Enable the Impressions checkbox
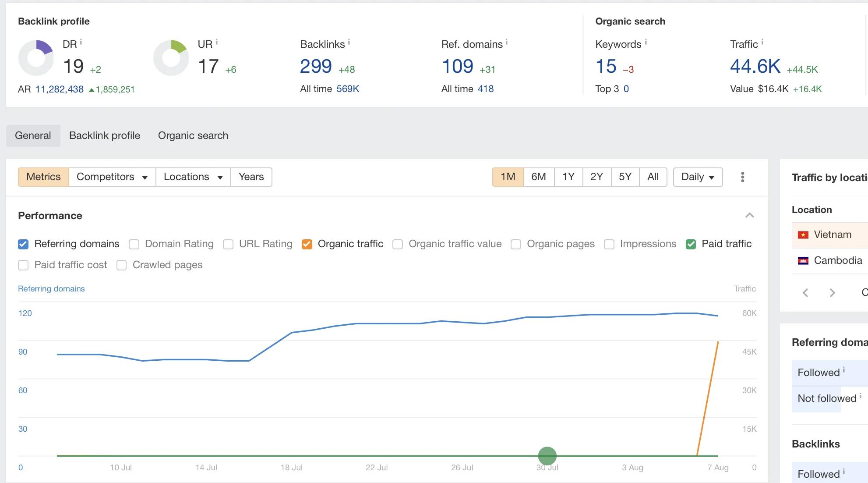Screen dimensions: 868x483 tap(609, 244)
